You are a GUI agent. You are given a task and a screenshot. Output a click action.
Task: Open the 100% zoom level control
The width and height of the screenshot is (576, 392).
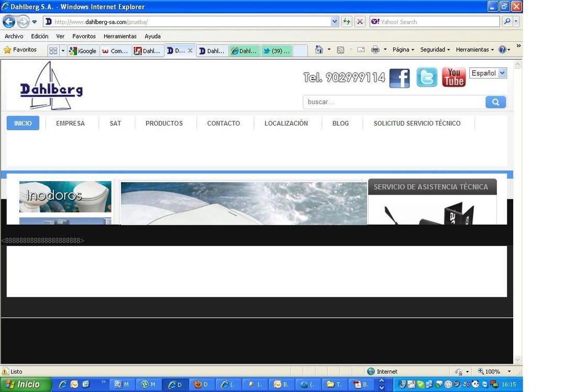coord(494,372)
